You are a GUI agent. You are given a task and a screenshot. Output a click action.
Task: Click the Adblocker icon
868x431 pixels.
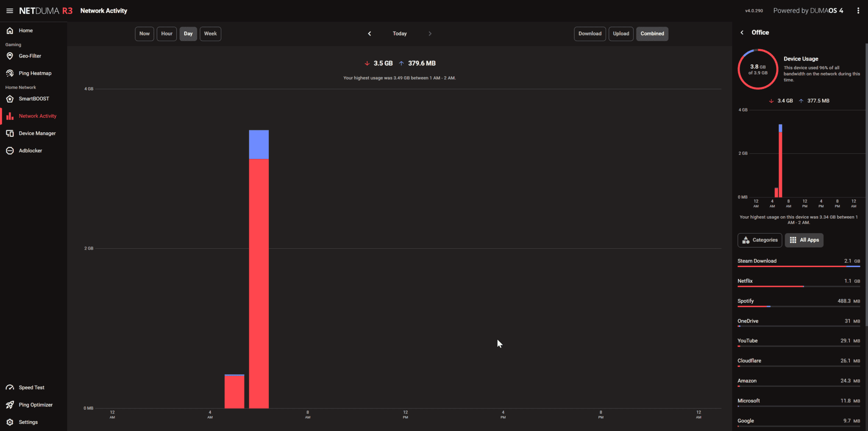(10, 151)
